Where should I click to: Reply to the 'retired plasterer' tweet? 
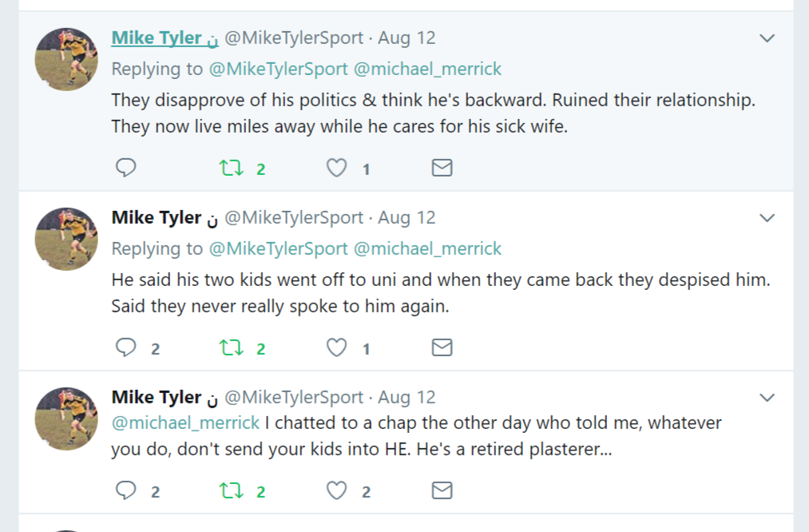[x=126, y=490]
